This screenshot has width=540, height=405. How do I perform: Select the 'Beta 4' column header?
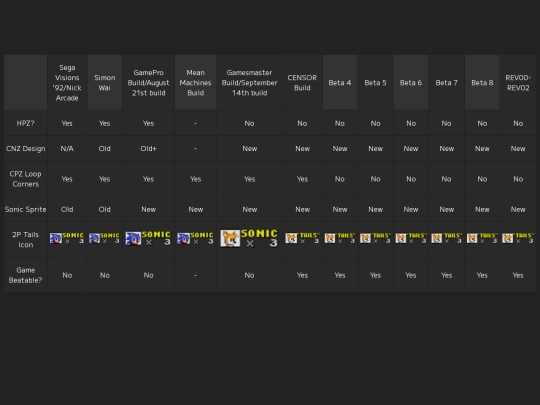340,83
